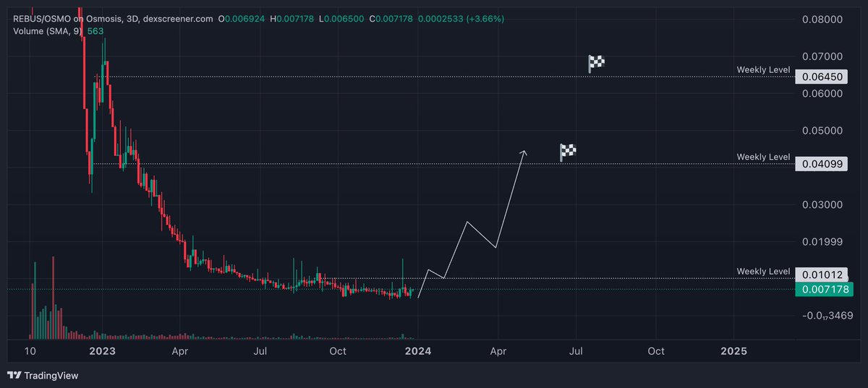868x388 pixels.
Task: Click the Jul label after 2024
Action: click(576, 350)
